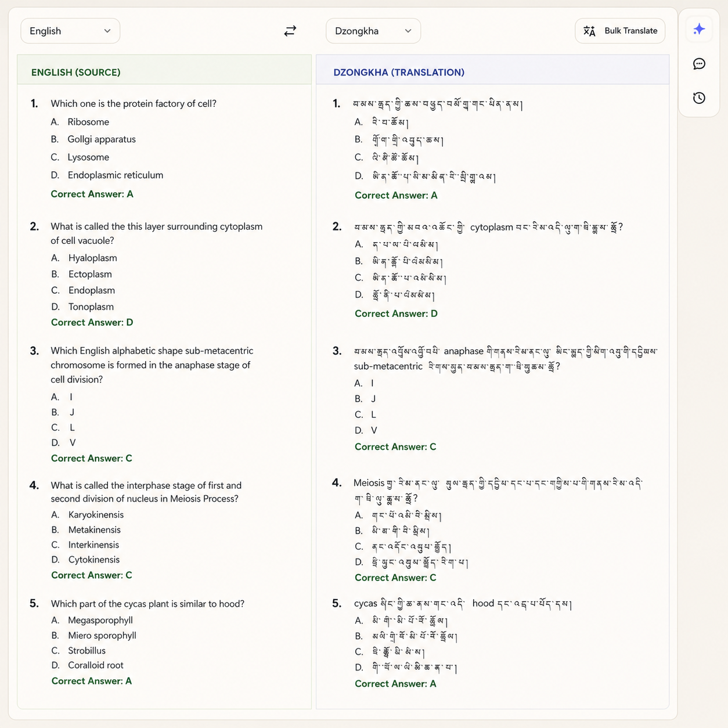Select option A Megasporophyll in question 5

(x=92, y=620)
